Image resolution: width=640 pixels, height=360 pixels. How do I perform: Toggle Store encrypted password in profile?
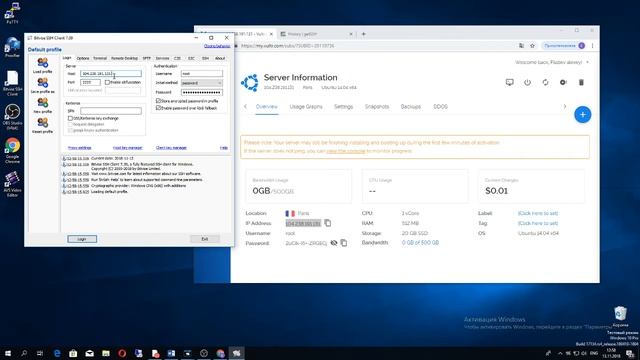(158, 100)
